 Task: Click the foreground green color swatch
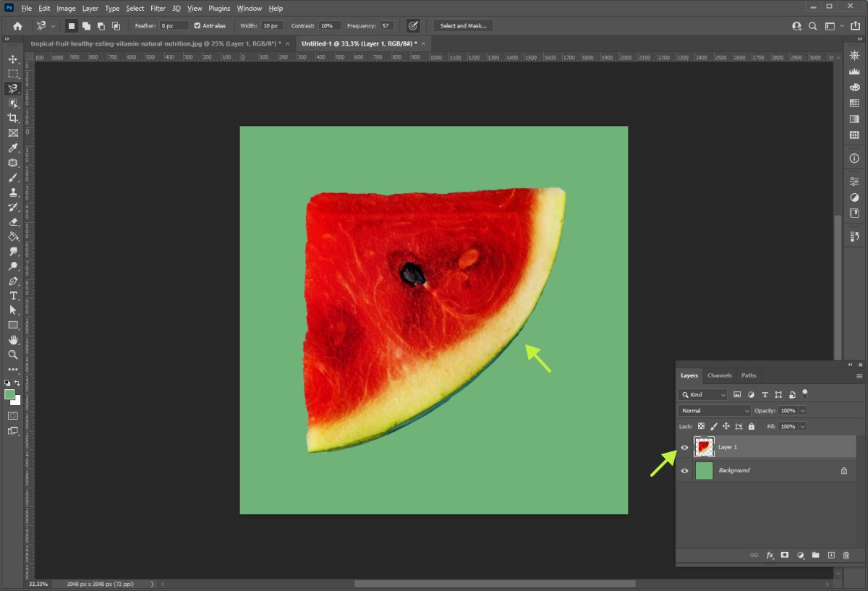[9, 394]
